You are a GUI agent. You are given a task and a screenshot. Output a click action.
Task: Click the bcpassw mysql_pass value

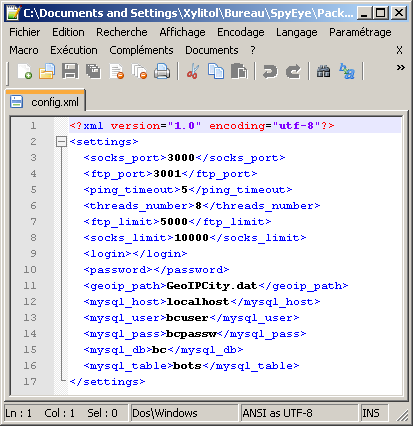pyautogui.click(x=191, y=334)
